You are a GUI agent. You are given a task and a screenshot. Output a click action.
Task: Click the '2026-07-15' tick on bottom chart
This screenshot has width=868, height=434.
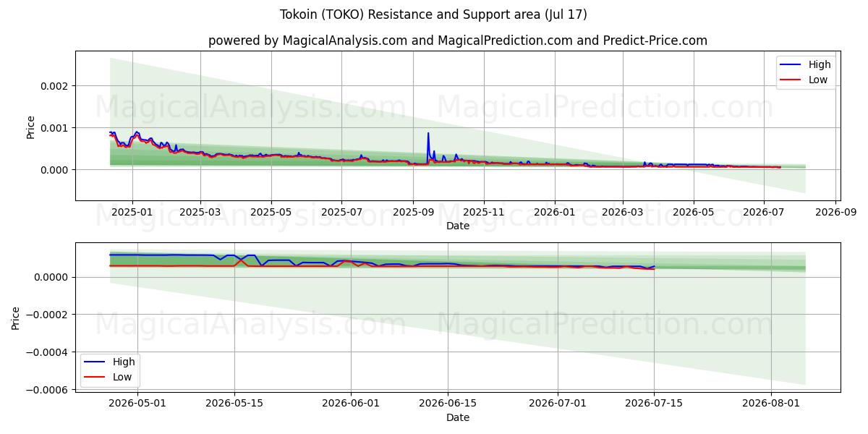(x=655, y=404)
